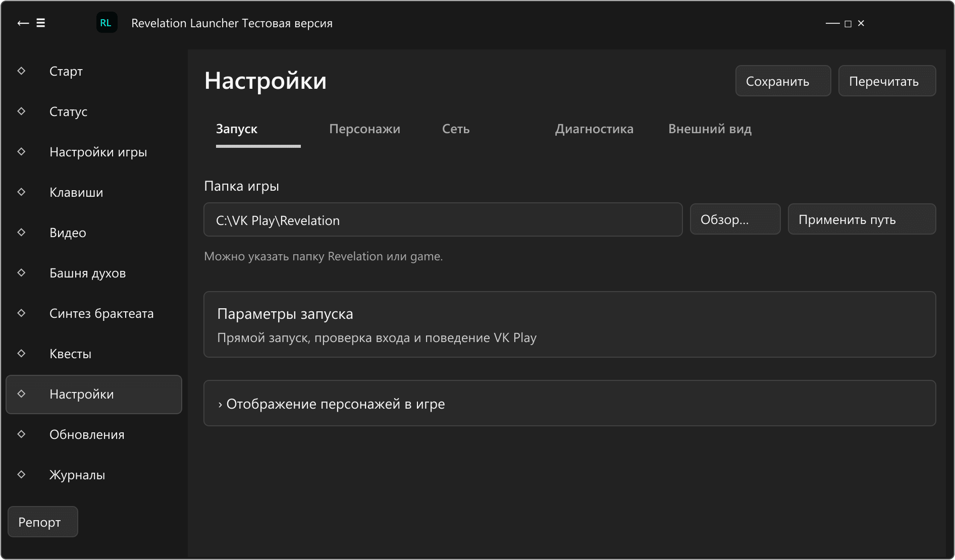
Task: Click the back arrow in title bar
Action: coord(23,23)
